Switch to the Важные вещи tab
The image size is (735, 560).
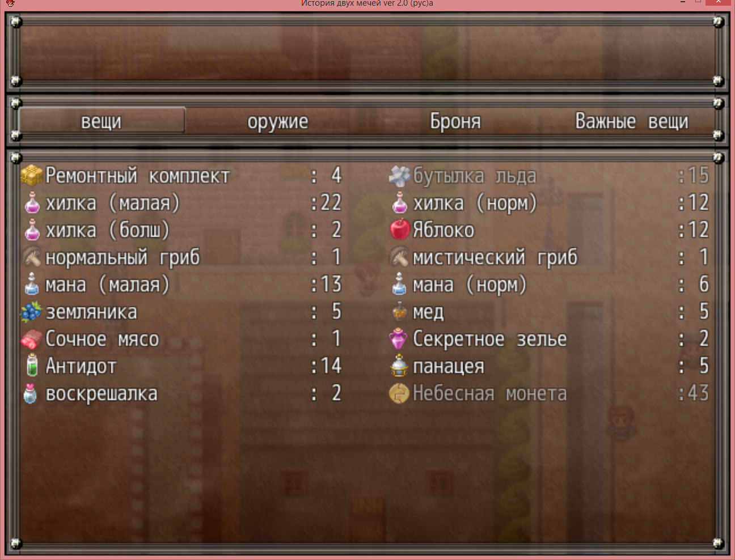click(632, 121)
